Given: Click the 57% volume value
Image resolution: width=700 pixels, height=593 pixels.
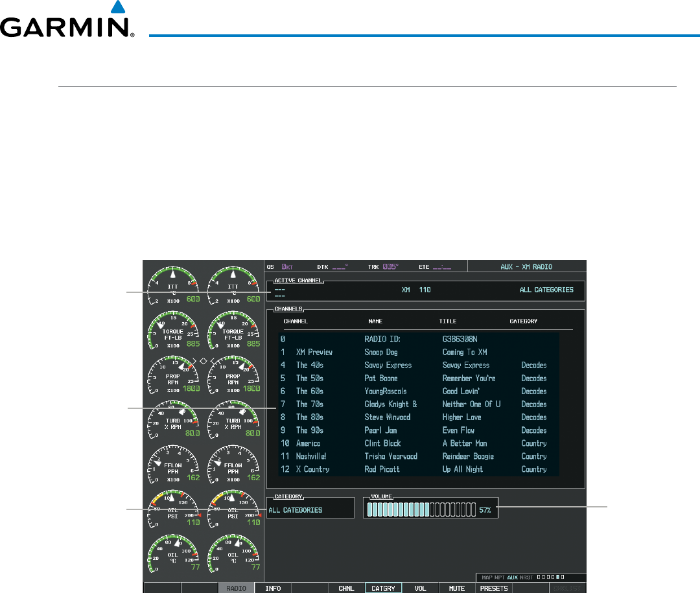Looking at the screenshot, I should coord(485,510).
